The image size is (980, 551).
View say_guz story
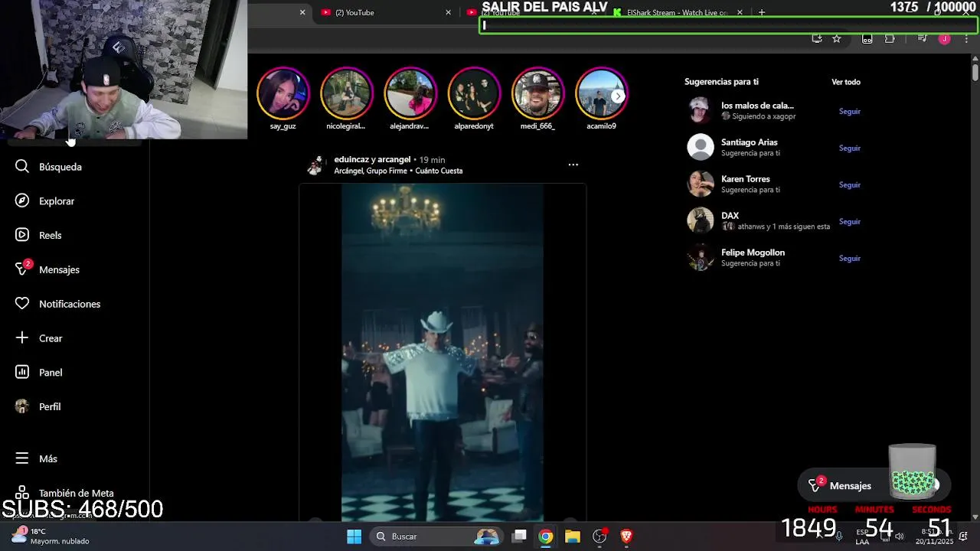point(283,93)
